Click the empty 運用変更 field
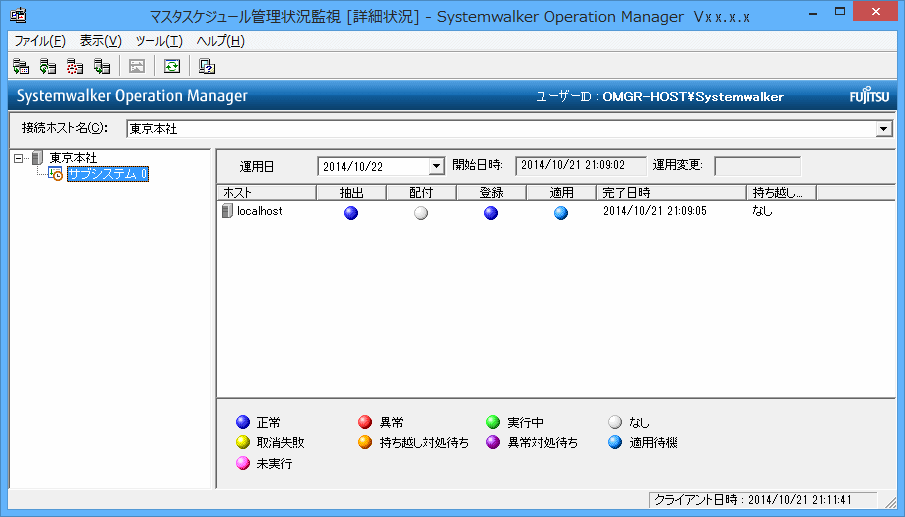The image size is (905, 517). click(x=757, y=166)
